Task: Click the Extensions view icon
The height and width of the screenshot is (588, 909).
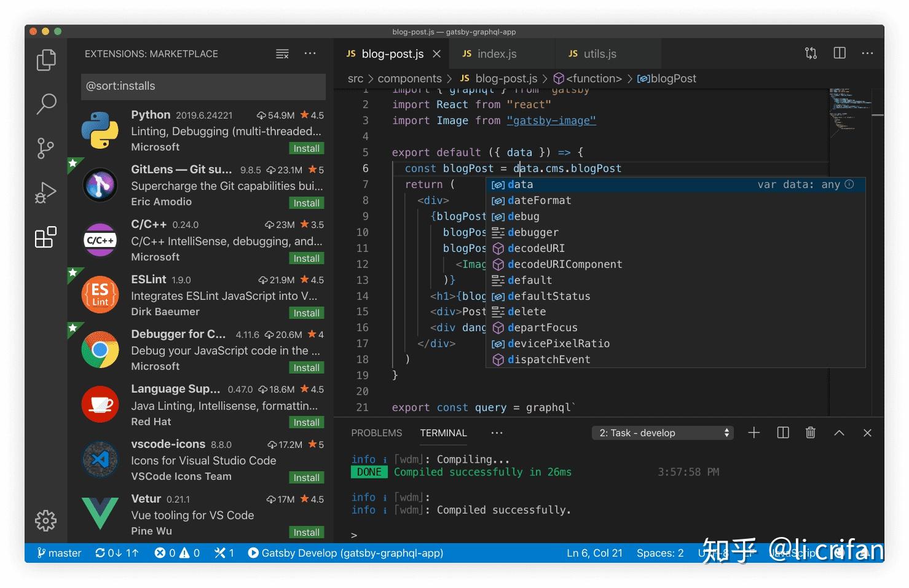Action: click(46, 237)
